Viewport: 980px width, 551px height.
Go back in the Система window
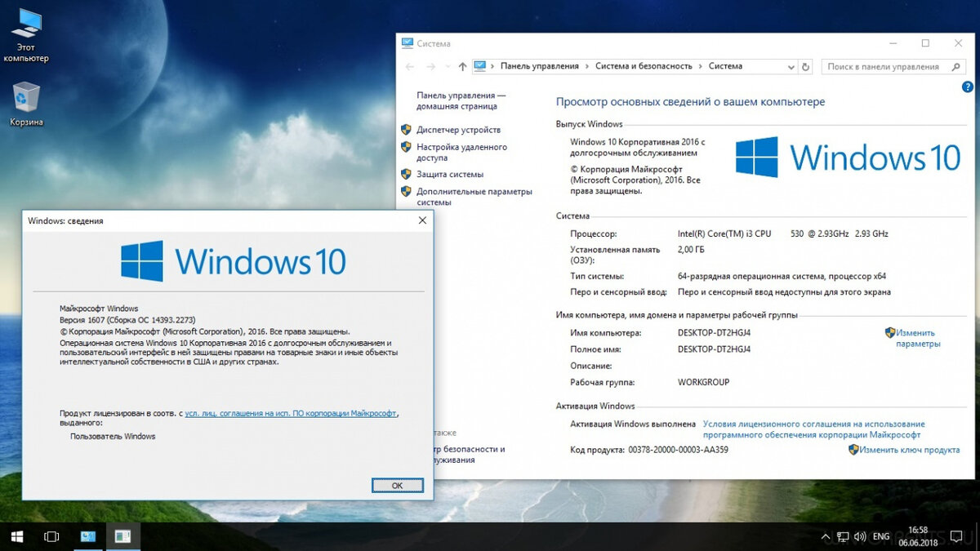410,67
